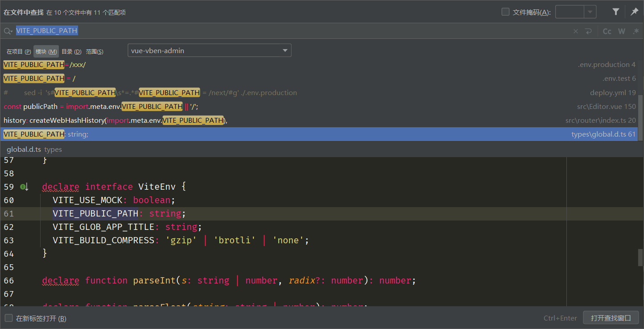Click the code preview vertical scrollbar
The width and height of the screenshot is (644, 329).
click(640, 258)
